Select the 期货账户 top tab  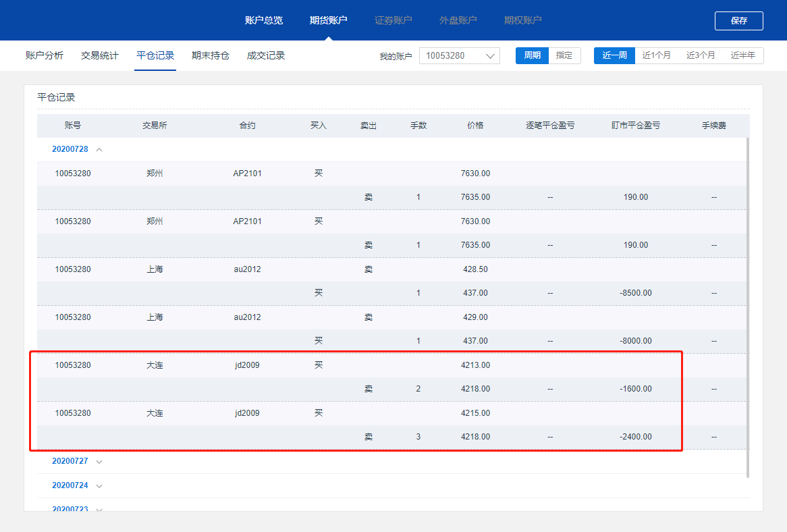pos(329,20)
